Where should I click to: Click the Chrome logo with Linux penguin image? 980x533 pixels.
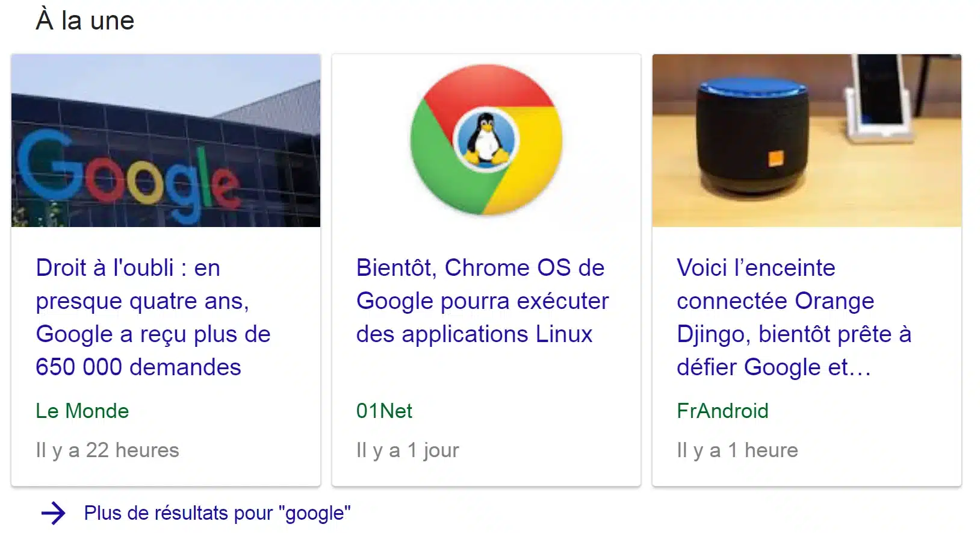point(486,140)
